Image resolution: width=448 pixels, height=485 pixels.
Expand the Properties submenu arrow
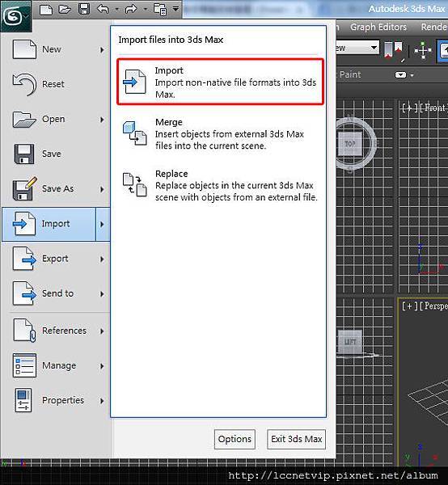tap(102, 401)
